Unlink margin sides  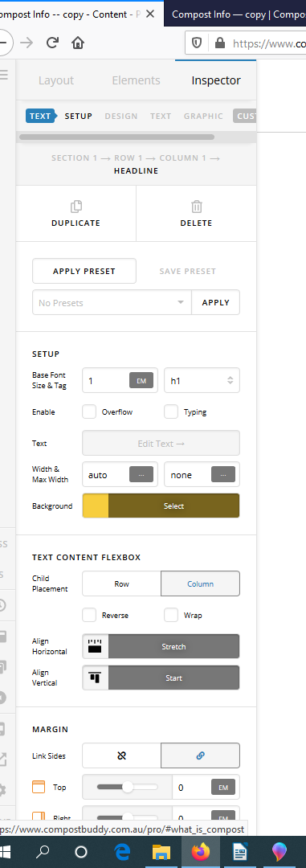(122, 755)
